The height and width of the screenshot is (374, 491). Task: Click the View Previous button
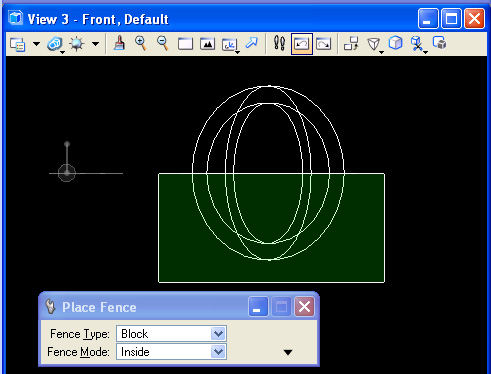pos(302,44)
